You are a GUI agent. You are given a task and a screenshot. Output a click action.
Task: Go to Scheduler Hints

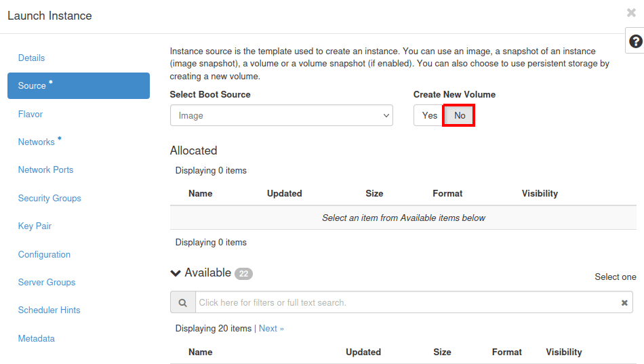tap(49, 310)
